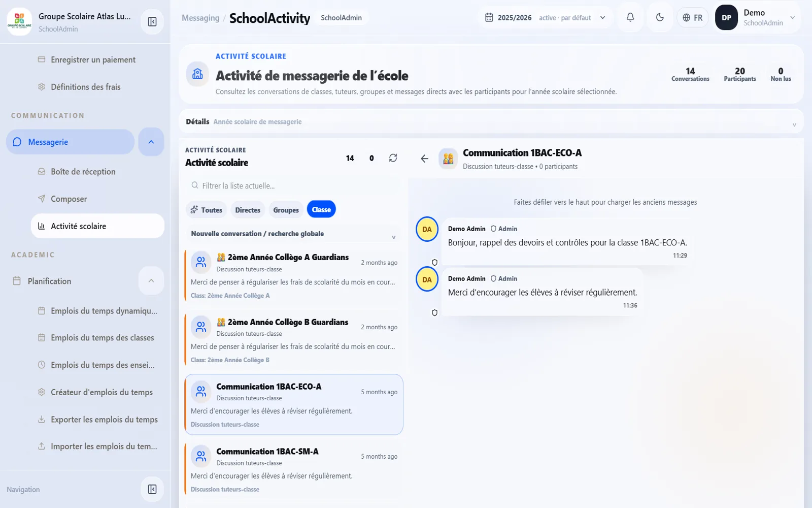Click Class: 2ème Année Collège B label

[230, 360]
